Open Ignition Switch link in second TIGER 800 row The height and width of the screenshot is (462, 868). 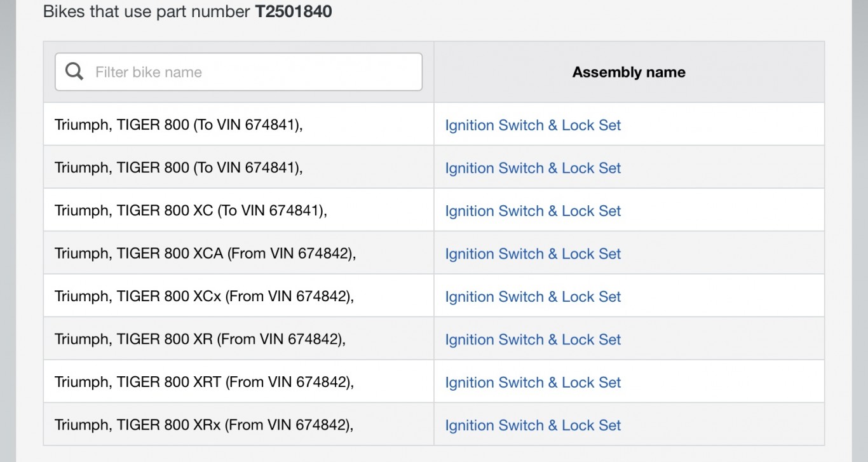532,168
